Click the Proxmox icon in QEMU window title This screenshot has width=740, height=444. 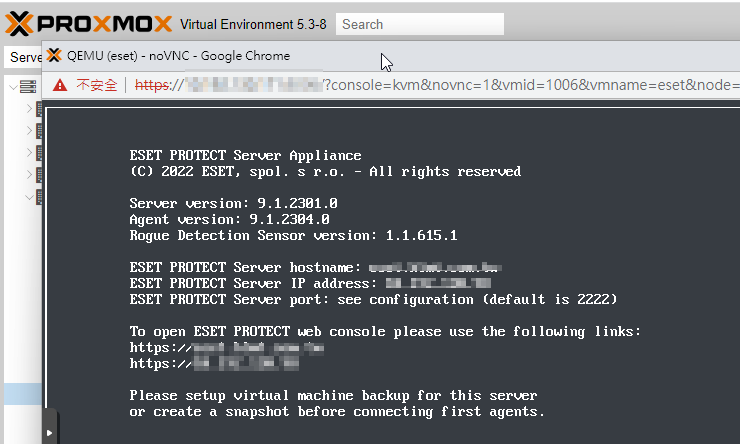(54, 55)
